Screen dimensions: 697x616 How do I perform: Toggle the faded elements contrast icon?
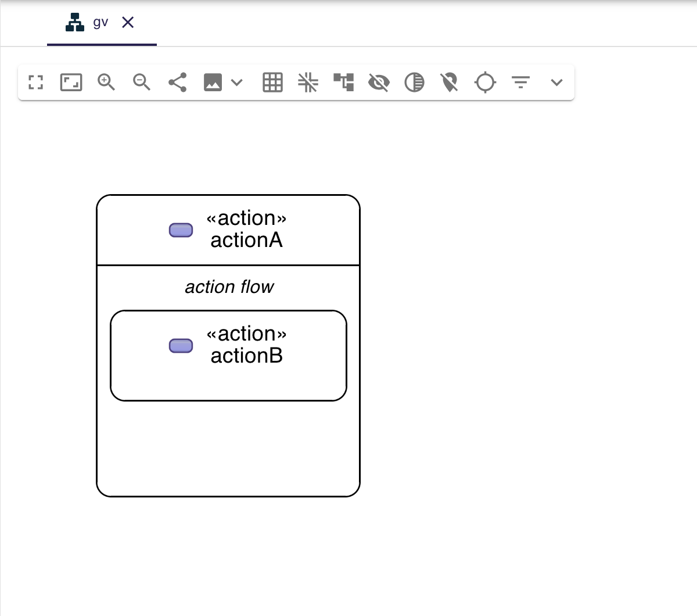414,83
